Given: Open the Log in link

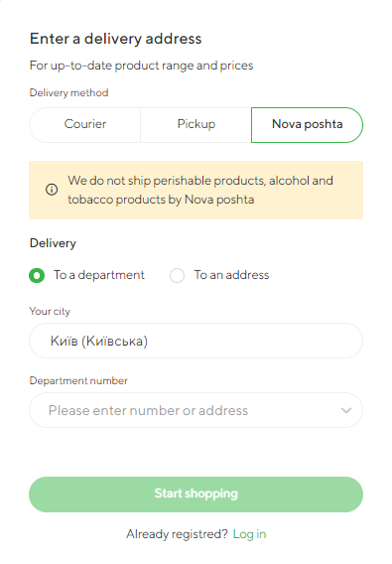Looking at the screenshot, I should tap(249, 534).
